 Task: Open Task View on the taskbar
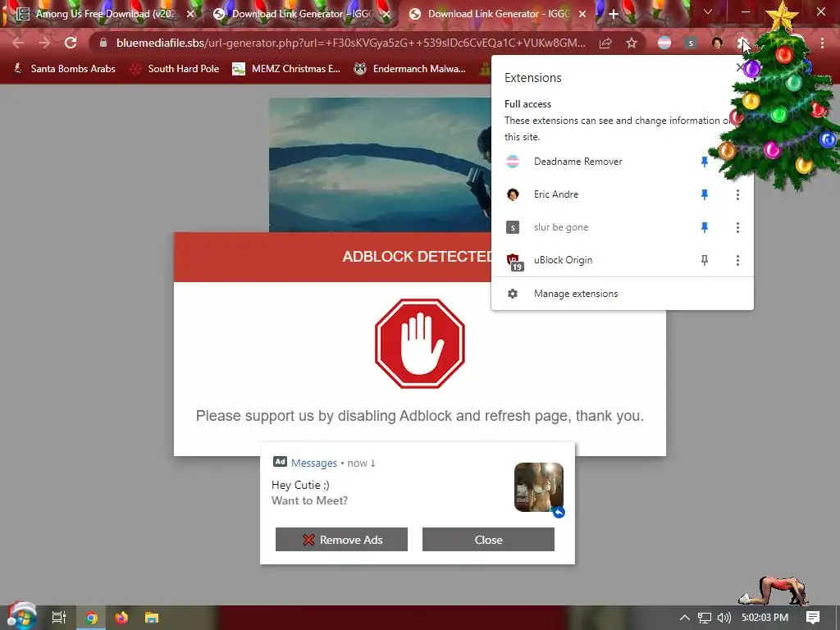click(x=59, y=618)
